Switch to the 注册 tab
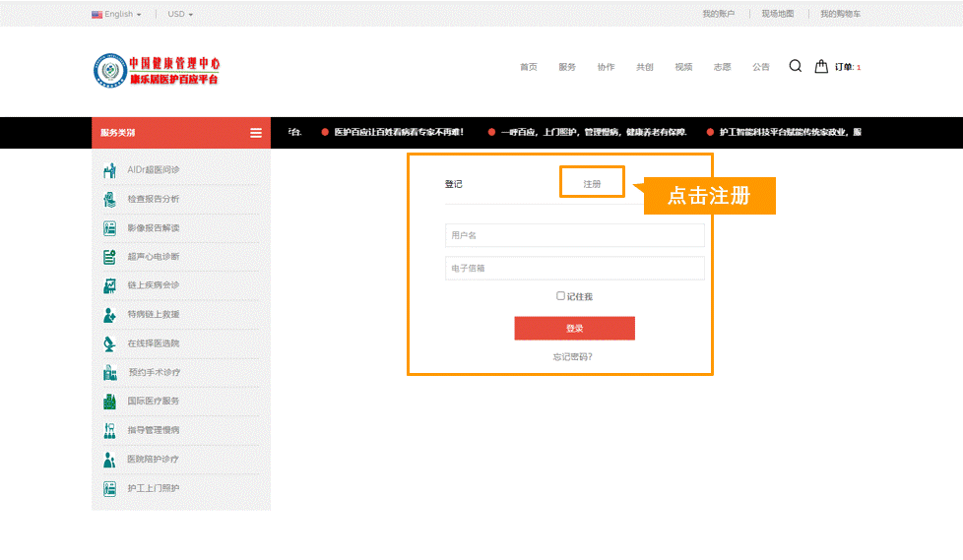The width and height of the screenshot is (963, 560). [592, 184]
